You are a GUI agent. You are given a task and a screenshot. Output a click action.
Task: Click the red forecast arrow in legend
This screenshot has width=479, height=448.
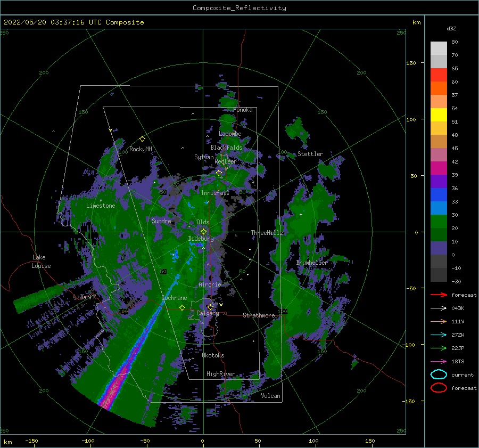click(439, 295)
